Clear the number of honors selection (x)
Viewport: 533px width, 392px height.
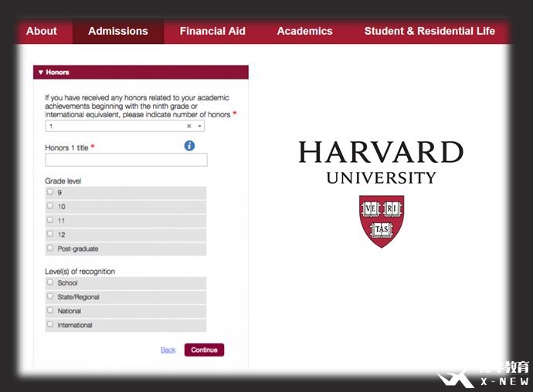click(x=189, y=126)
